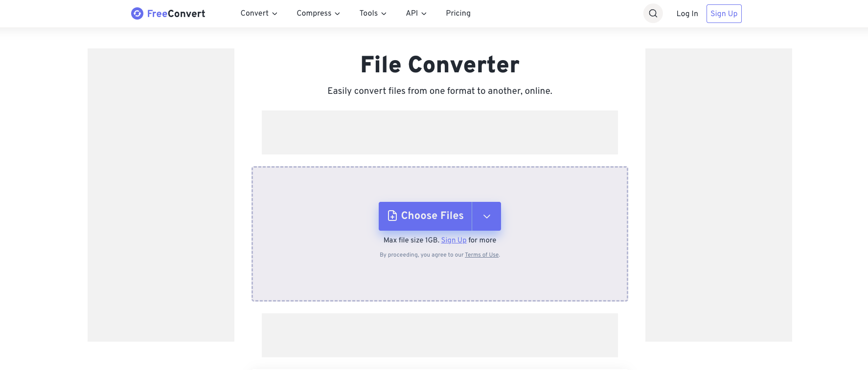Expand the file source dropdown arrow
868x370 pixels.
486,216
